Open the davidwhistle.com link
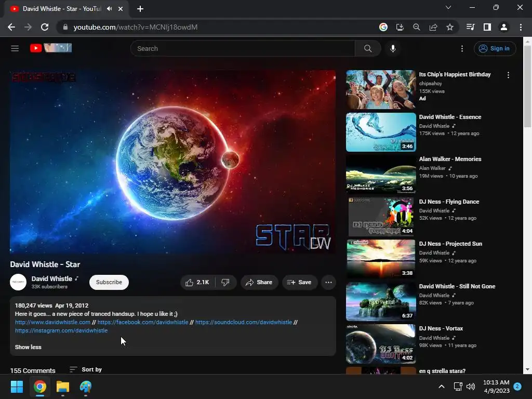 click(52, 322)
